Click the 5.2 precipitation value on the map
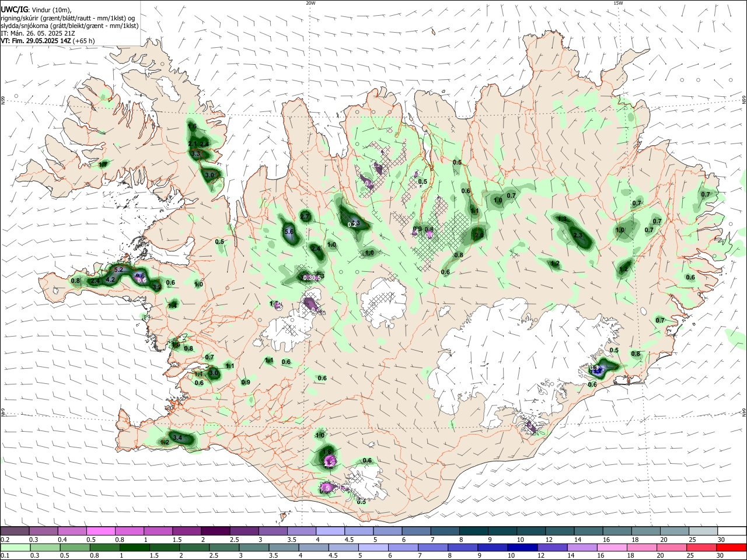This screenshot has height=560, width=747. pos(118,269)
